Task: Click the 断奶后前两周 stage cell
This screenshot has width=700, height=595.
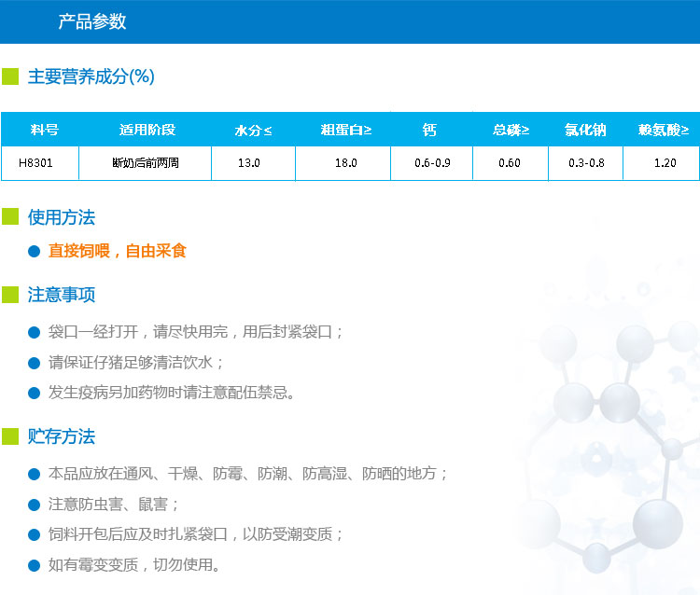Action: [x=145, y=163]
